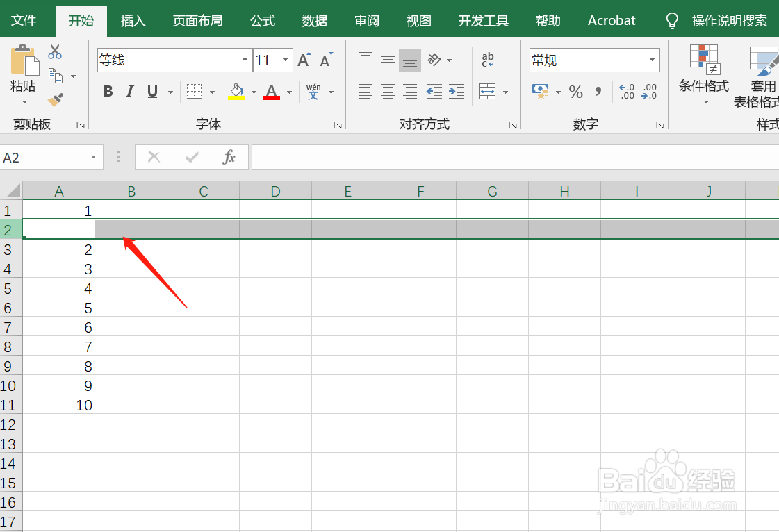Screen dimensions: 779x532
Task: Switch to the 公式 Formulas tab
Action: coord(263,21)
